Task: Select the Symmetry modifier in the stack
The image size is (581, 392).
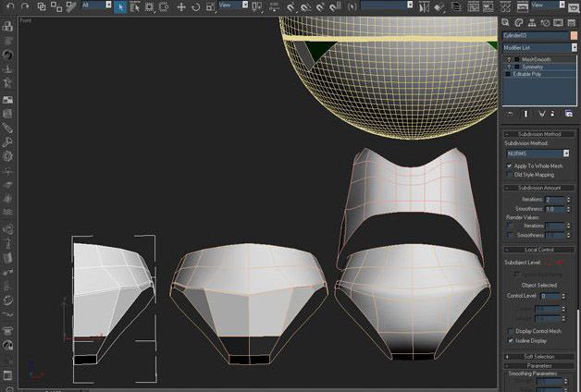Action: pyautogui.click(x=533, y=67)
